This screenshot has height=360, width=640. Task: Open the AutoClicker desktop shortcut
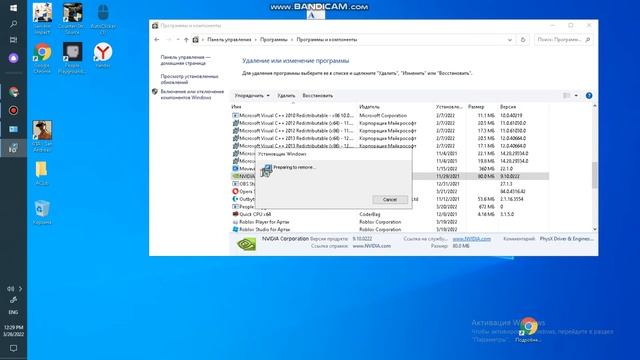pos(103,18)
